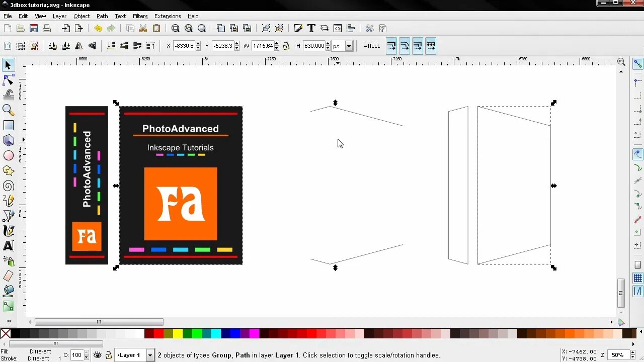The height and width of the screenshot is (362, 644).
Task: Open the Path menu
Action: tap(102, 16)
